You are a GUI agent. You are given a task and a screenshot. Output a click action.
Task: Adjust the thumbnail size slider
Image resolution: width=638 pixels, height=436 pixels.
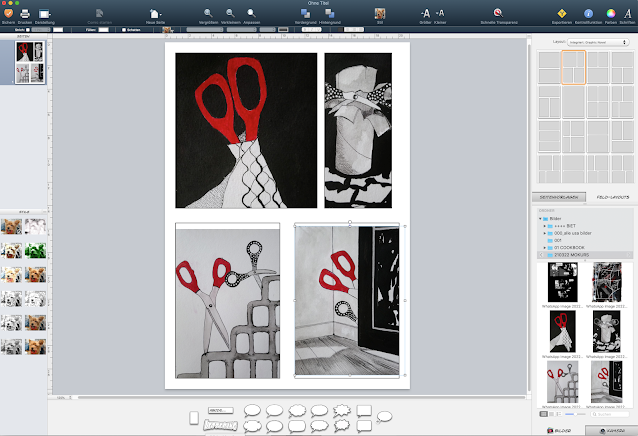[575, 414]
